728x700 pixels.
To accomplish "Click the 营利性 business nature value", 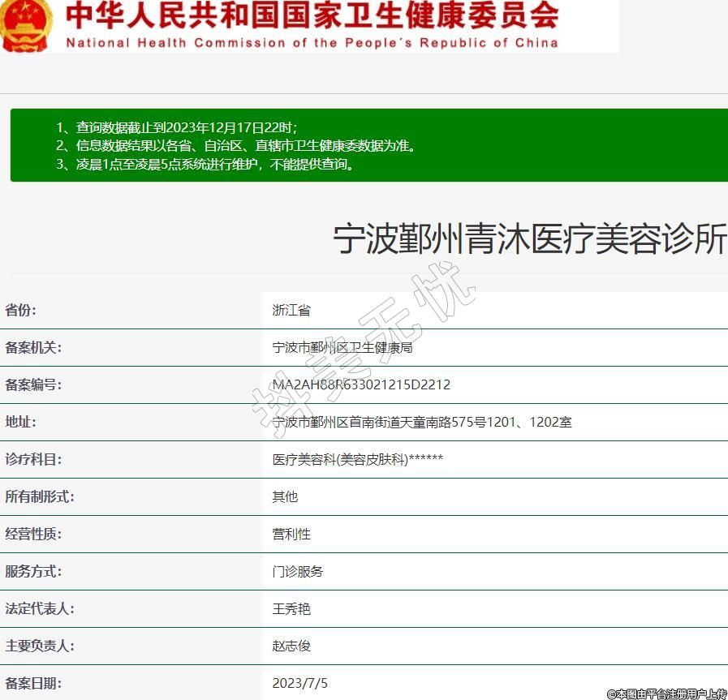I will pyautogui.click(x=291, y=534).
